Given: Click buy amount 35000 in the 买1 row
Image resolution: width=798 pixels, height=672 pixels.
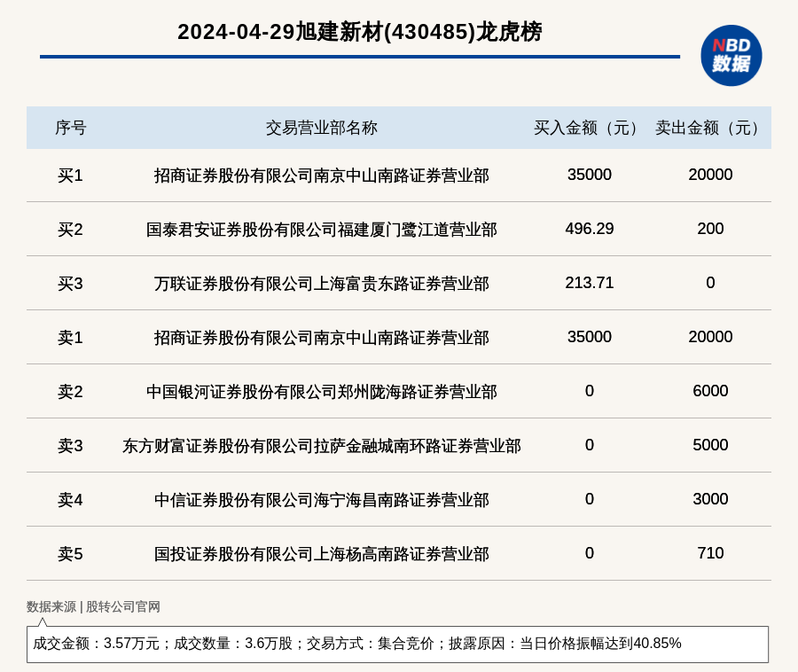Looking at the screenshot, I should (x=590, y=175).
